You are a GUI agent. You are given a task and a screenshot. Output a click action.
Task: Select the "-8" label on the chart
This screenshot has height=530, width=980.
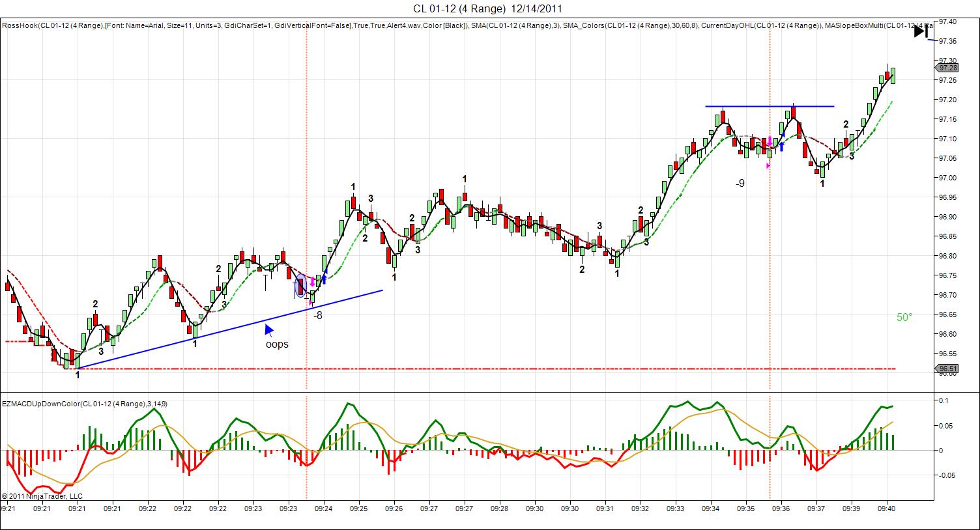[317, 315]
